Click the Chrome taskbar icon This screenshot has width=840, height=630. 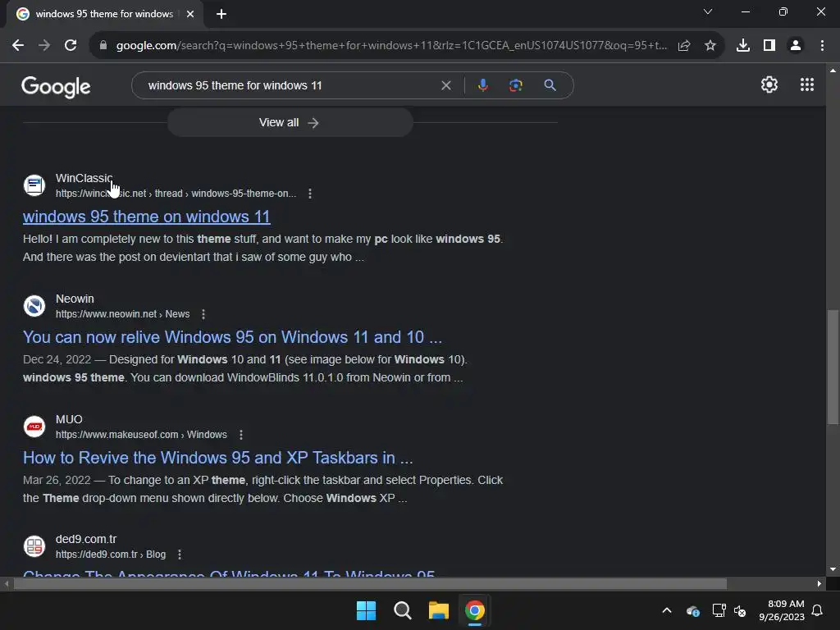475,610
